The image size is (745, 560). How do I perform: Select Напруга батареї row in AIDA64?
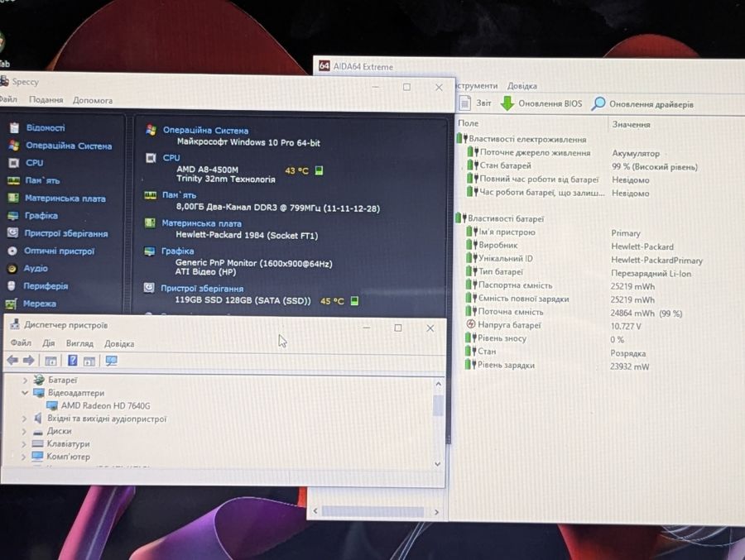click(554, 326)
